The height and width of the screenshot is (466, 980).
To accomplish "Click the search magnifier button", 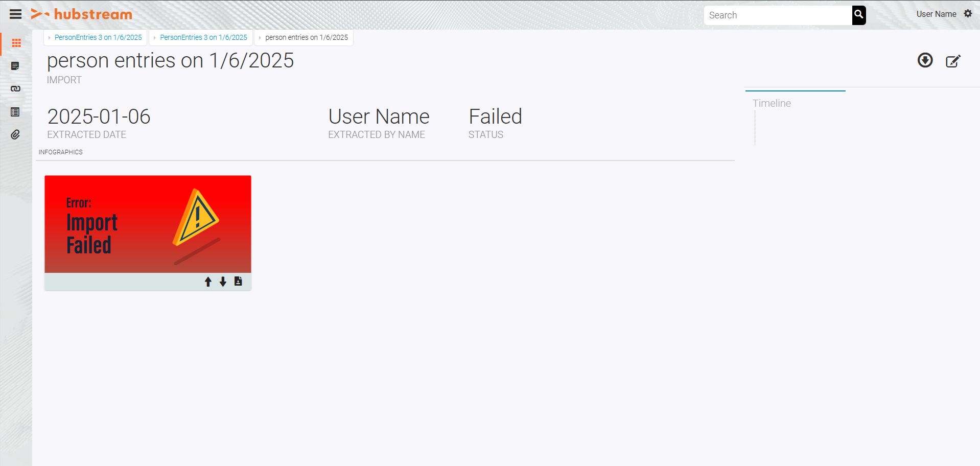I will (x=858, y=15).
